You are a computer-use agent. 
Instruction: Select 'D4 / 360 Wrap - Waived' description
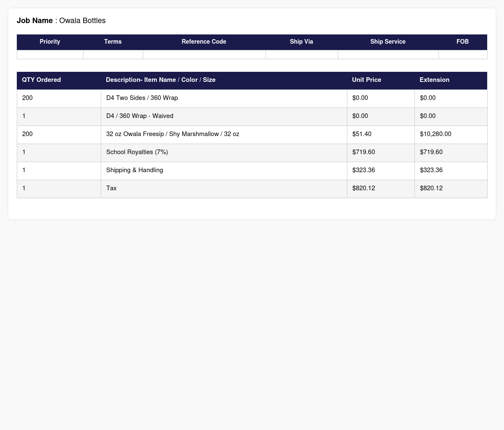[x=140, y=116]
